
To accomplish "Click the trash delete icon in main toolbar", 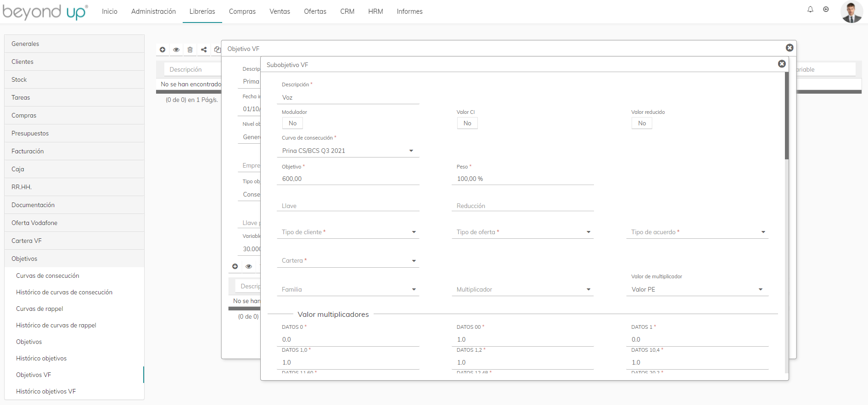I will (x=190, y=50).
